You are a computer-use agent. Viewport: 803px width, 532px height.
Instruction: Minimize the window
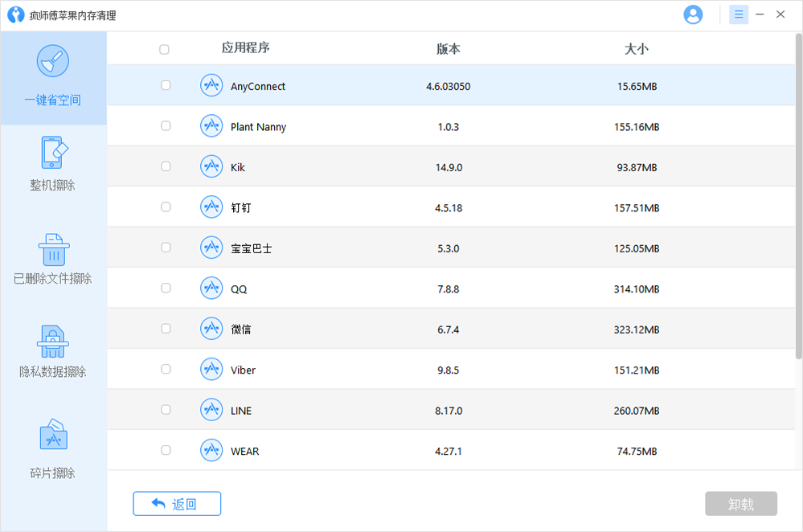coord(760,14)
